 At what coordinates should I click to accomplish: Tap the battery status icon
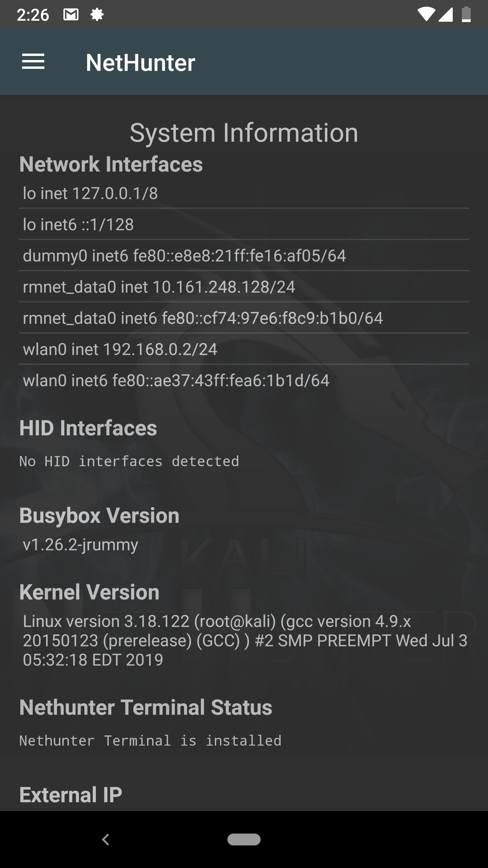pos(466,15)
